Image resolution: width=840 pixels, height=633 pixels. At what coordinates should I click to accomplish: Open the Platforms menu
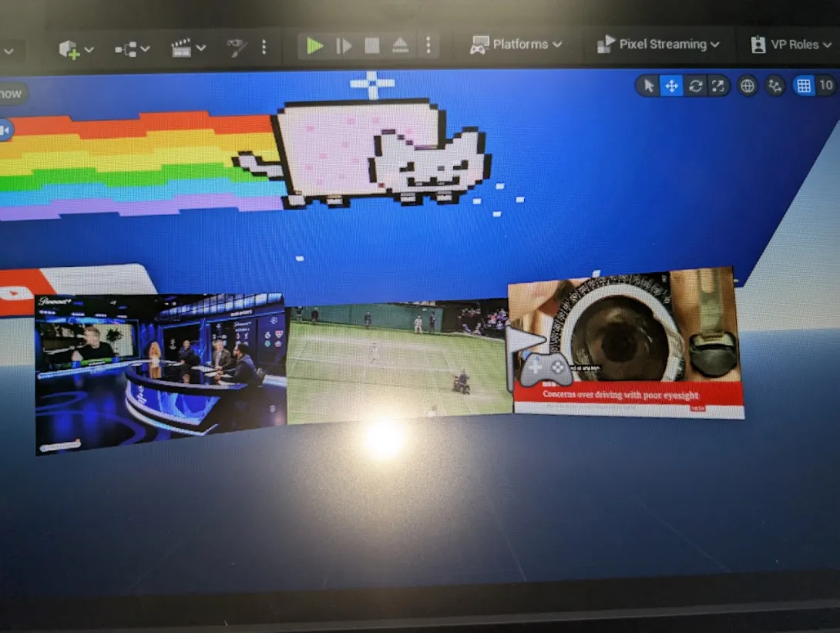click(516, 45)
